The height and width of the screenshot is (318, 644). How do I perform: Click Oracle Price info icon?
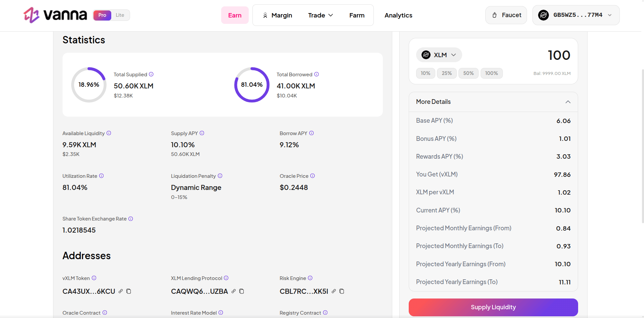coord(313,176)
